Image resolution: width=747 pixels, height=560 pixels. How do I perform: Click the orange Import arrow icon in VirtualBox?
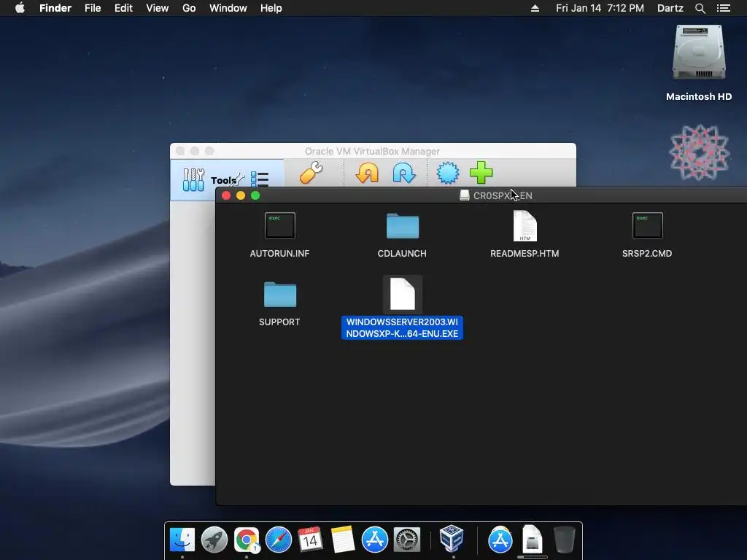point(368,172)
